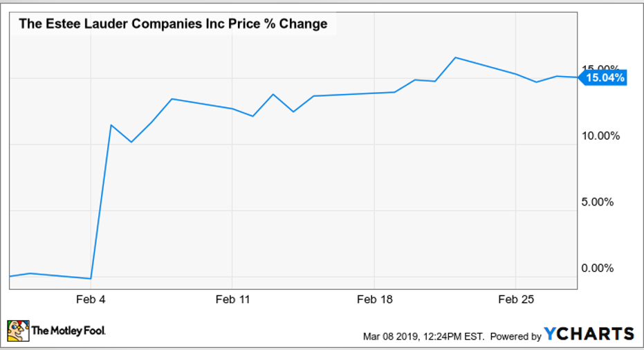Click the line's starting point at left edge
644x350 pixels.
10,276
